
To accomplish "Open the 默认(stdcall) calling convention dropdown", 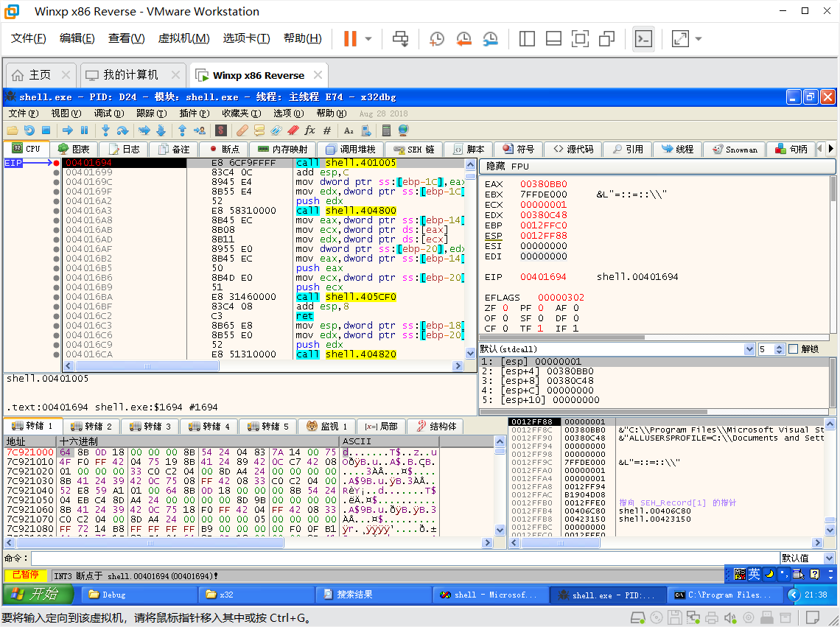I will tap(749, 349).
